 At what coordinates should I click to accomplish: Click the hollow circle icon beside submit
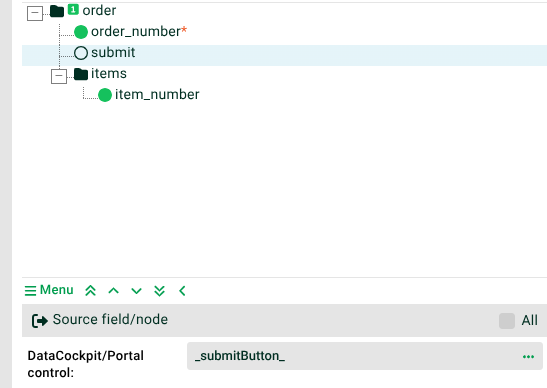pyautogui.click(x=81, y=53)
